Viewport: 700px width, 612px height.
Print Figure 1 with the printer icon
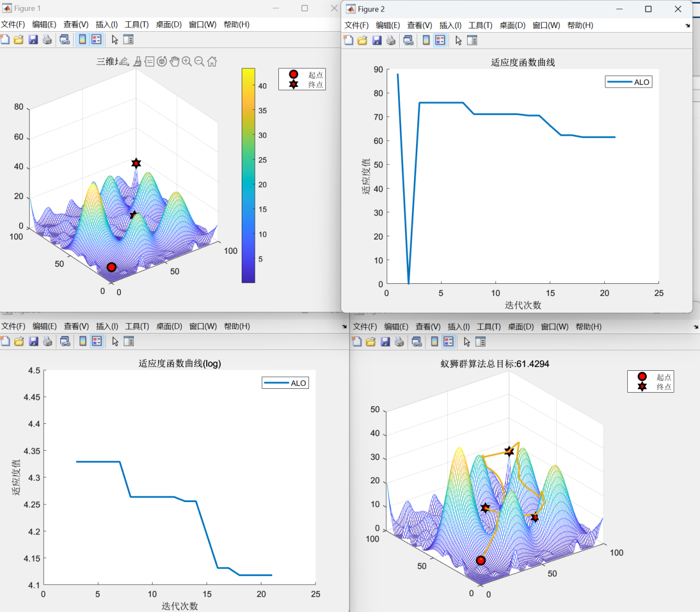point(47,39)
